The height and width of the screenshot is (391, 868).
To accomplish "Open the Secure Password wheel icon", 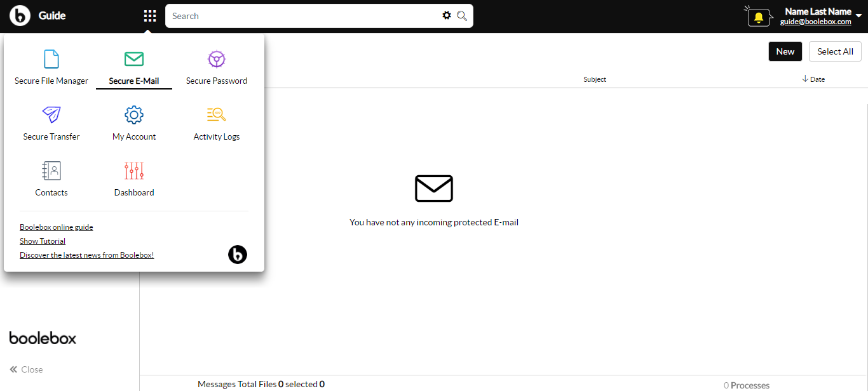I will click(217, 59).
